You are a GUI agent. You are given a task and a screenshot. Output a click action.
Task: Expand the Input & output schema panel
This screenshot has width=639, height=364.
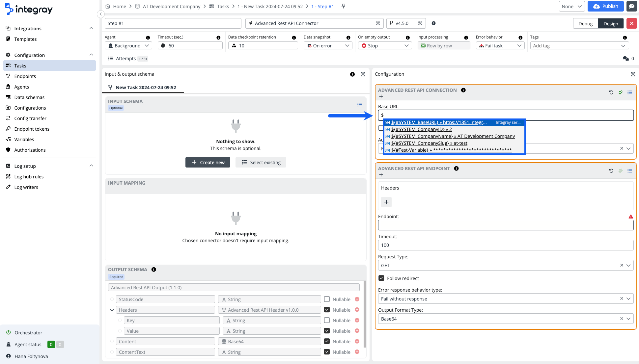(363, 74)
